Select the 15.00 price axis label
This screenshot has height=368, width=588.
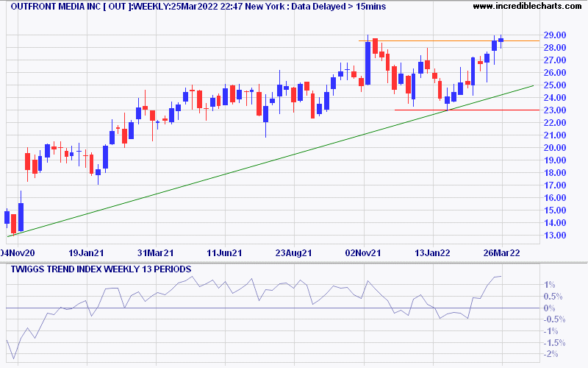(x=555, y=210)
